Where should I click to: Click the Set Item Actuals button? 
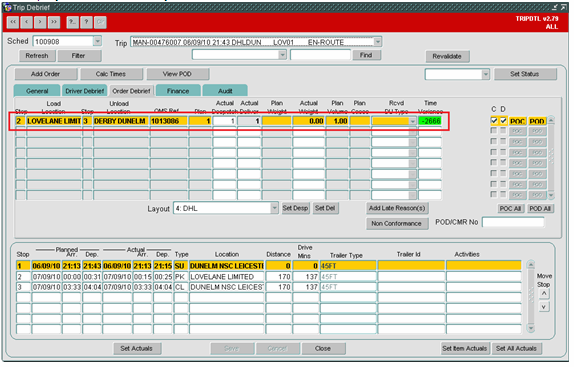coord(465,349)
